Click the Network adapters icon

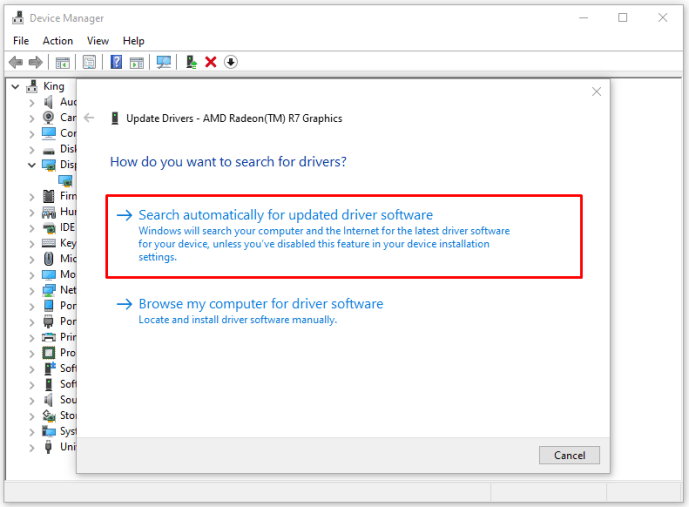pyautogui.click(x=48, y=290)
